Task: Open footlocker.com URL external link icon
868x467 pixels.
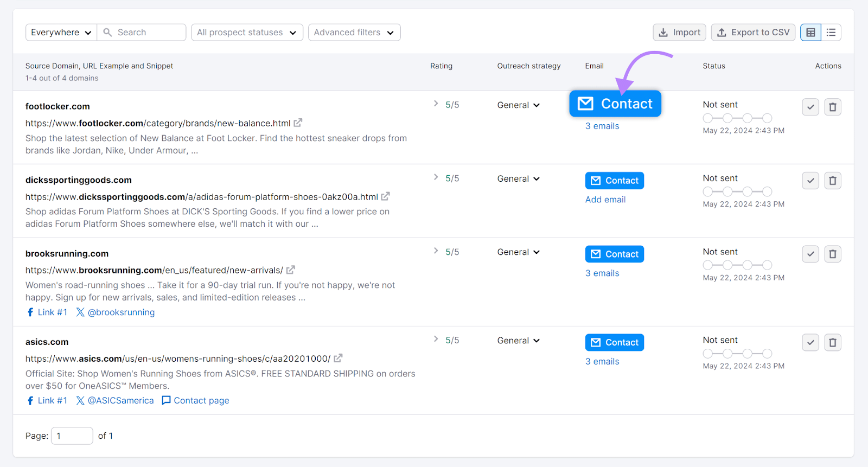Action: [x=298, y=123]
